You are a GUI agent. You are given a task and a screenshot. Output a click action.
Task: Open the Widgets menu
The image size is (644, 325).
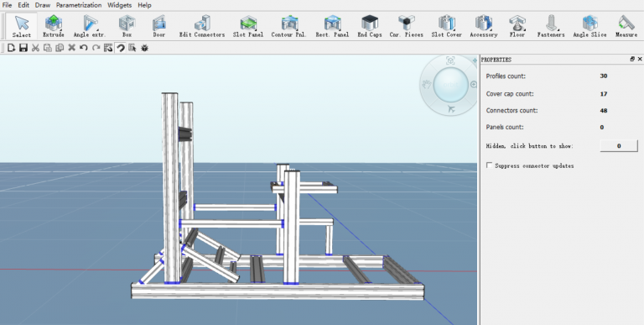[x=120, y=5]
